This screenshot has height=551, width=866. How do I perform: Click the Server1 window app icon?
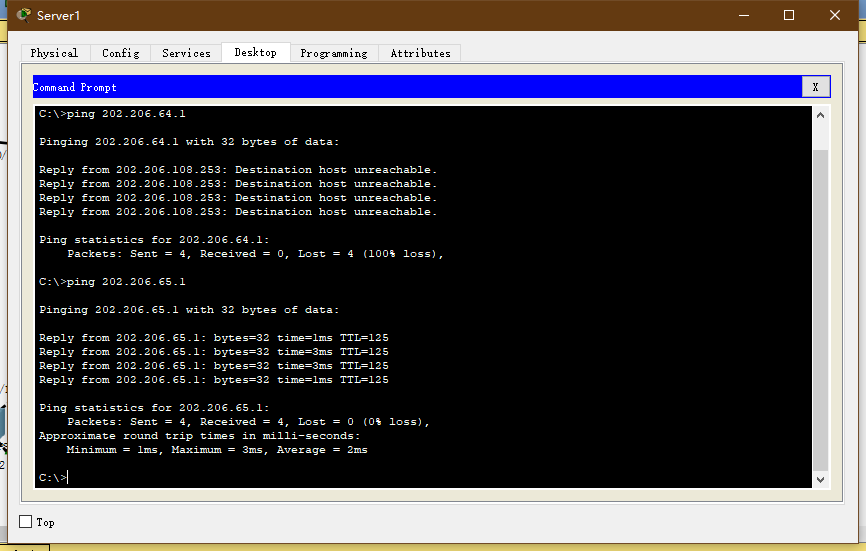pyautogui.click(x=23, y=15)
